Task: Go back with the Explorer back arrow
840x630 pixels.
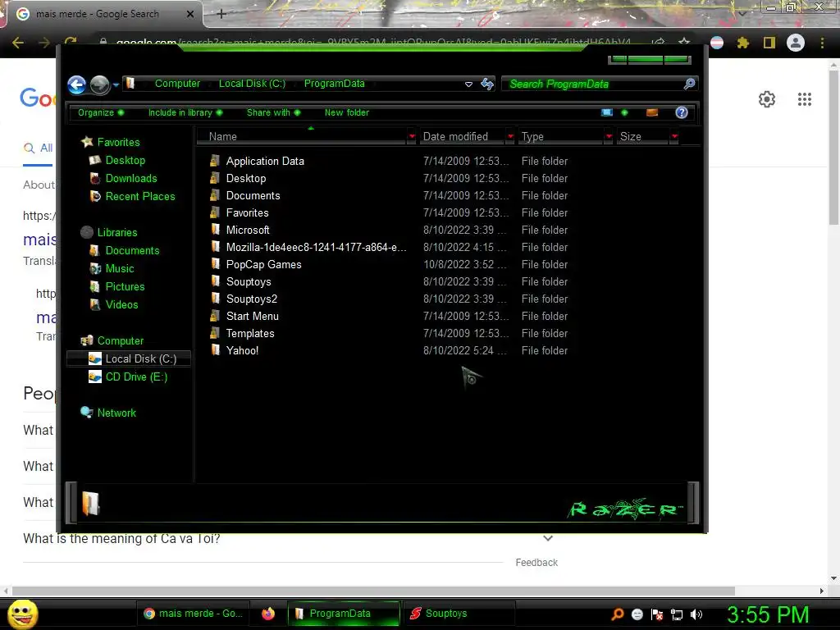Action: tap(76, 84)
